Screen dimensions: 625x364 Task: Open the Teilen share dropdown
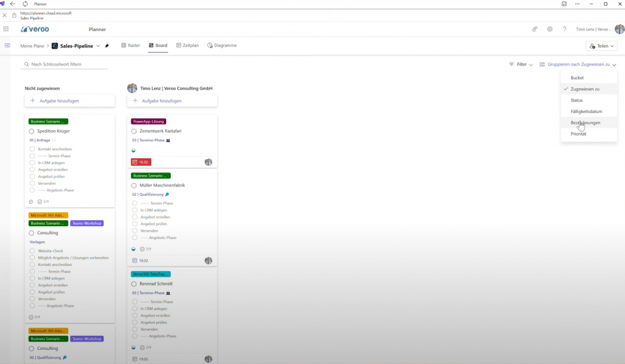point(601,46)
